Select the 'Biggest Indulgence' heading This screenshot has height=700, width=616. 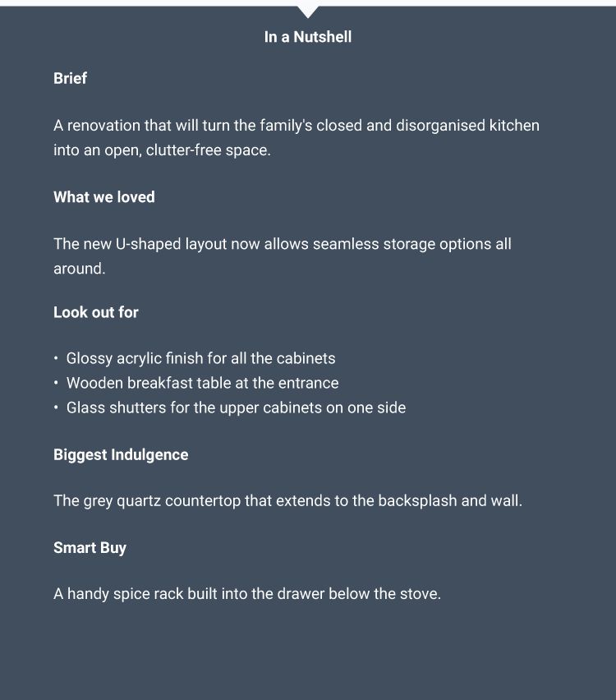[x=121, y=454]
